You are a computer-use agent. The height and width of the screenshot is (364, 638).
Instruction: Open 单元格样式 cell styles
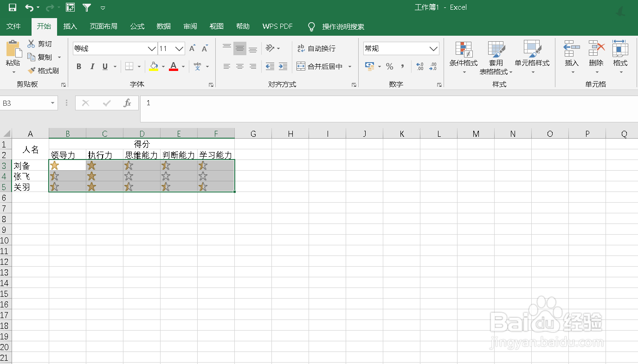pyautogui.click(x=532, y=57)
